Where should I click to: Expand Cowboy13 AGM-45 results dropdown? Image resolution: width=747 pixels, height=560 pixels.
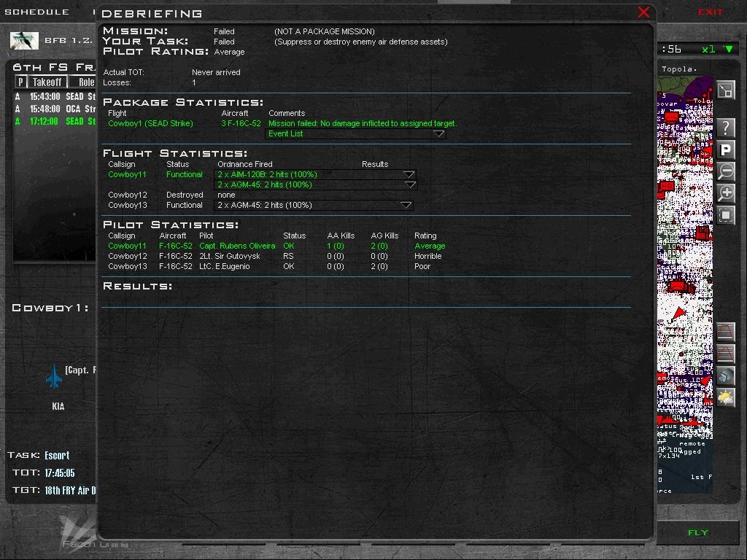[406, 205]
